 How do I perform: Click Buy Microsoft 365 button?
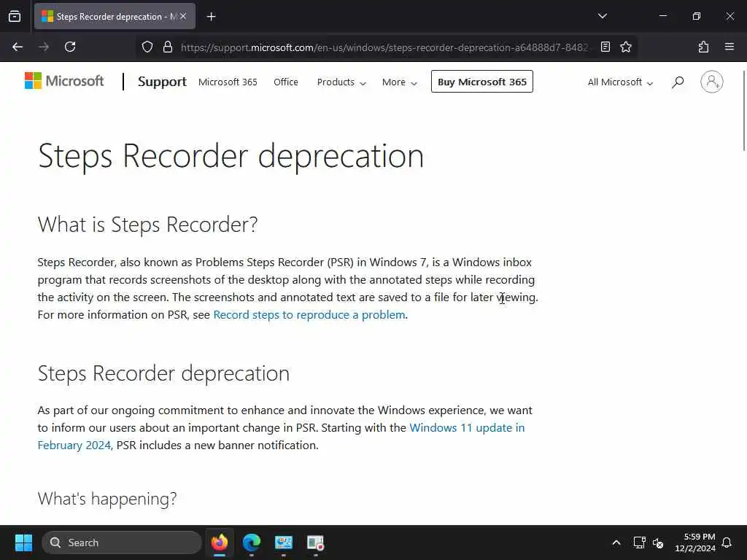click(x=481, y=82)
